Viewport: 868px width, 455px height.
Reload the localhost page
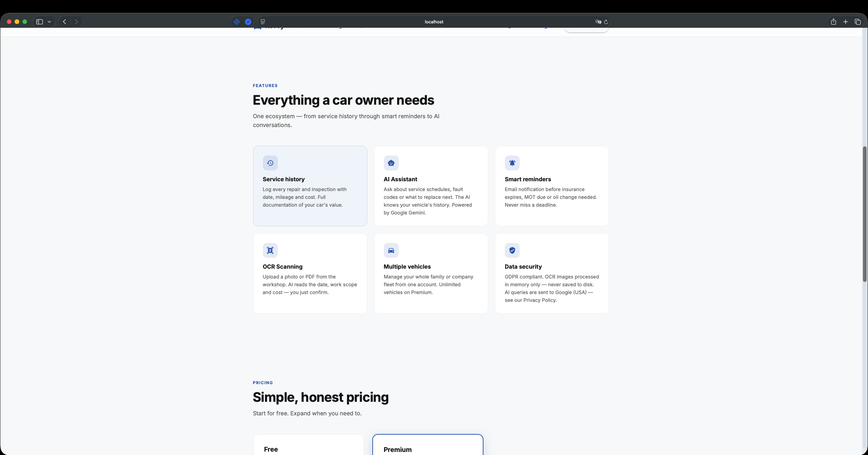[x=606, y=22]
